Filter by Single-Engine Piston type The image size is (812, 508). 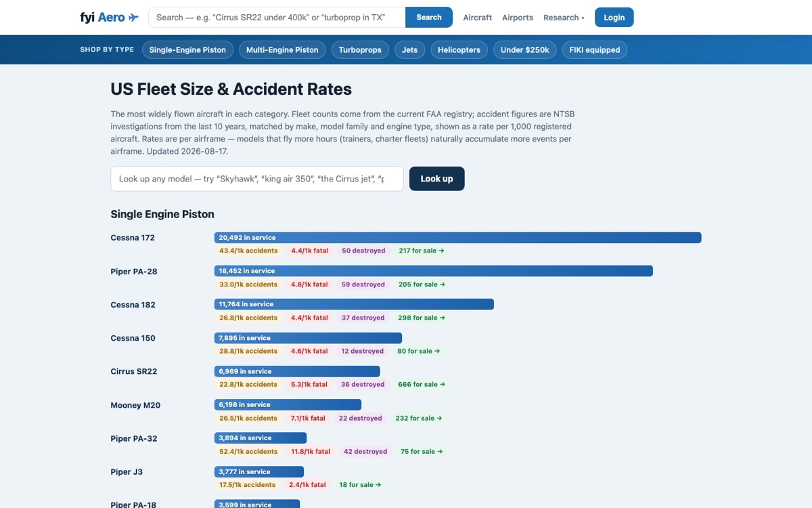[x=187, y=49]
